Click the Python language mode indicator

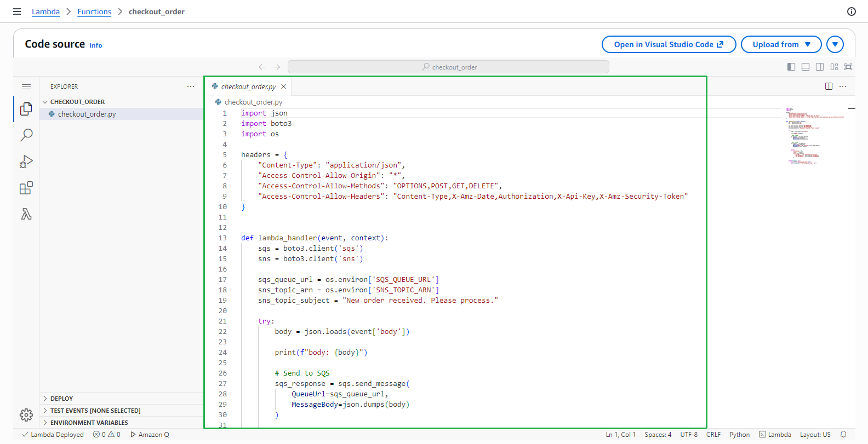[739, 434]
